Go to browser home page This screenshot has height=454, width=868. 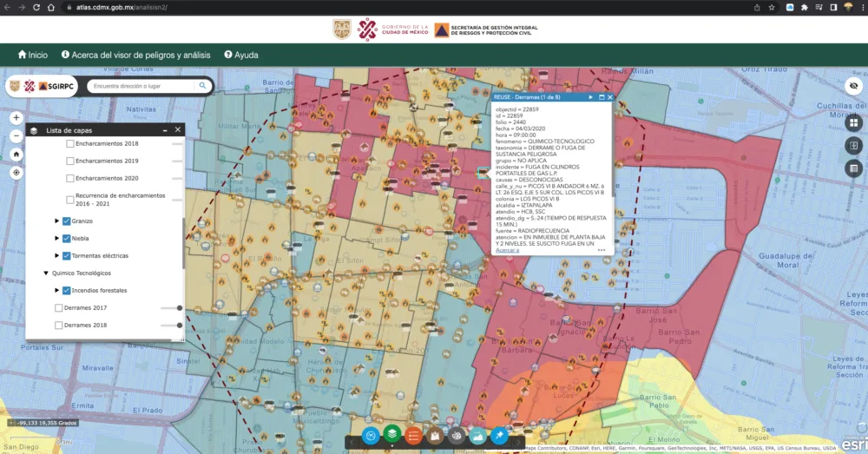pos(51,7)
